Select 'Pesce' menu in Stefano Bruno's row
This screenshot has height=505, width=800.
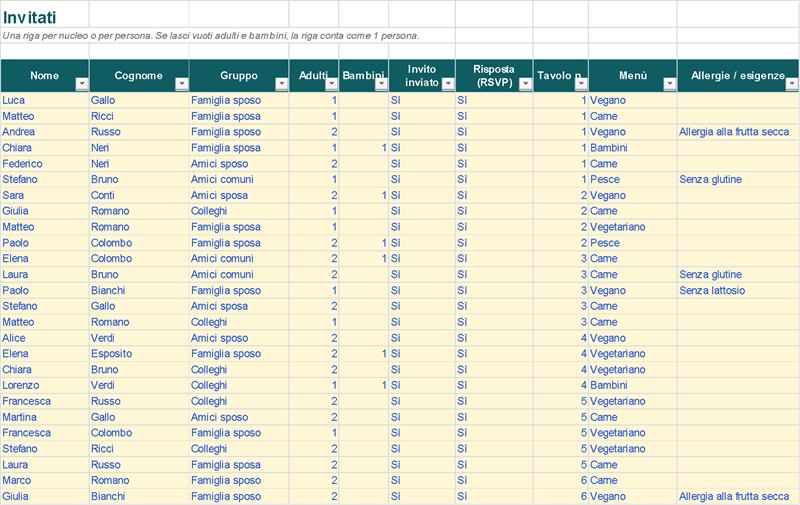coord(633,180)
